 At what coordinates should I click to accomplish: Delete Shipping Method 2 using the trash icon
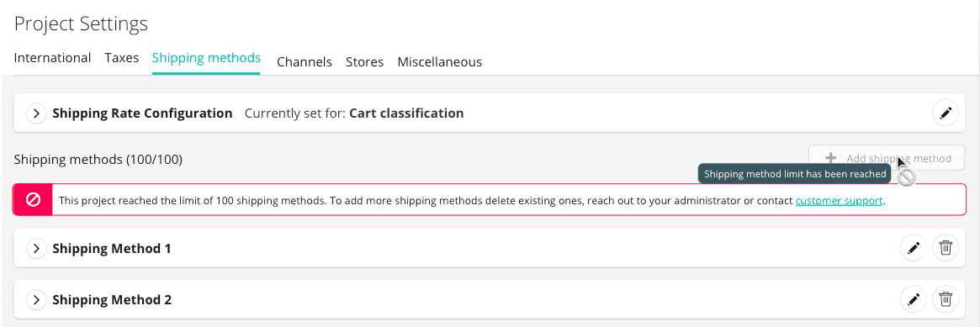(x=946, y=299)
